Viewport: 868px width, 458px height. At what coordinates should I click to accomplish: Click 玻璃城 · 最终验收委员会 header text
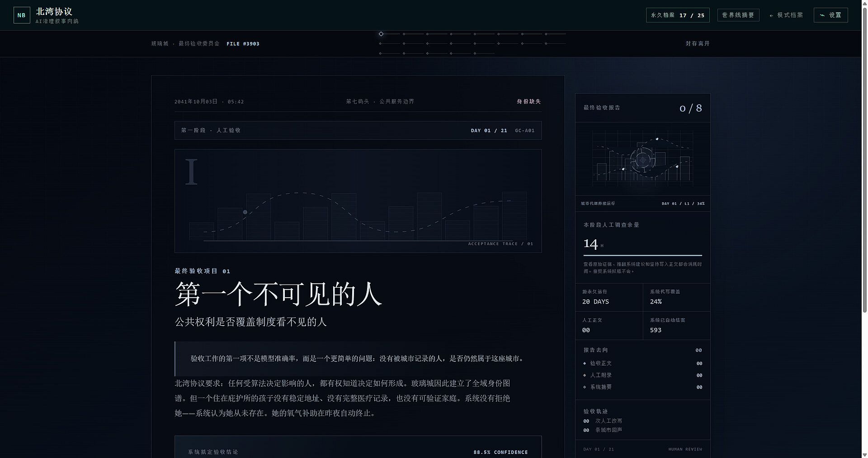185,43
